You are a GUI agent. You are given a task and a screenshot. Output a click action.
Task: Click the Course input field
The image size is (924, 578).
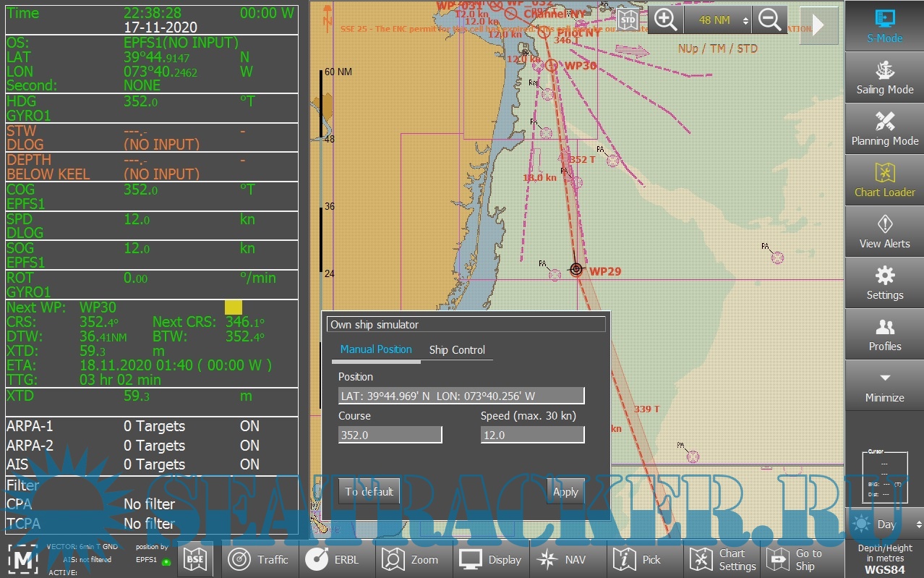(x=390, y=435)
